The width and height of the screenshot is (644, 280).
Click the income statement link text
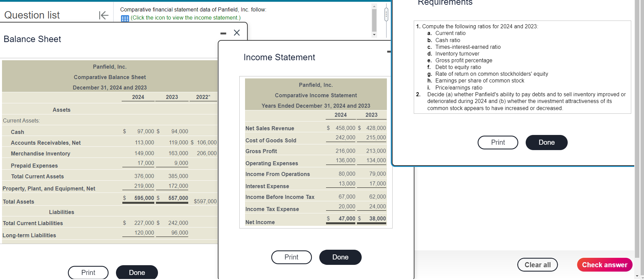tap(186, 17)
